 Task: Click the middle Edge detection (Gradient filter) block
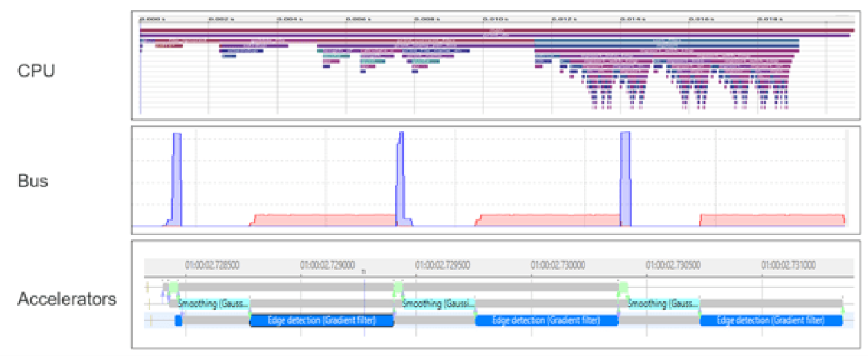coord(546,321)
